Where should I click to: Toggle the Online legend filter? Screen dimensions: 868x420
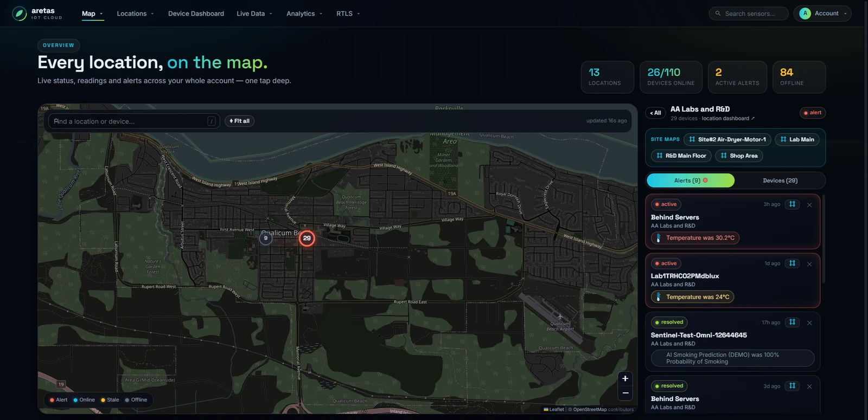click(84, 400)
